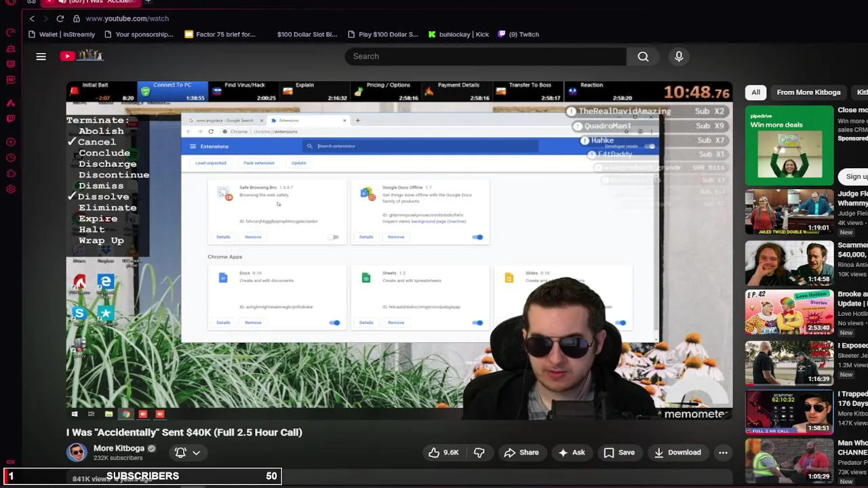This screenshot has height=488, width=868.
Task: Click Remove under Safe Browsing Bro
Action: (x=253, y=237)
